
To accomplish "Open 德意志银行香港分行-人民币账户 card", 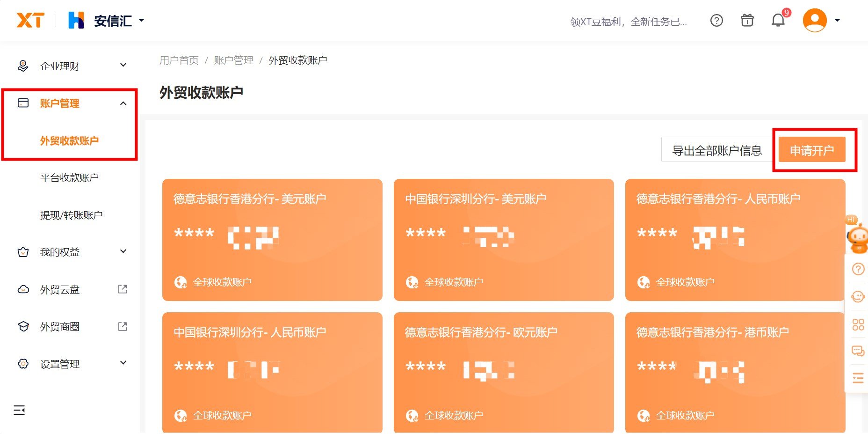I will (735, 240).
